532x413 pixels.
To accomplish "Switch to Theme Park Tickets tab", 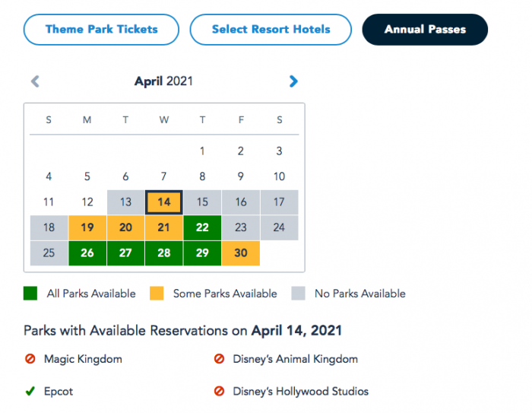I will [101, 30].
